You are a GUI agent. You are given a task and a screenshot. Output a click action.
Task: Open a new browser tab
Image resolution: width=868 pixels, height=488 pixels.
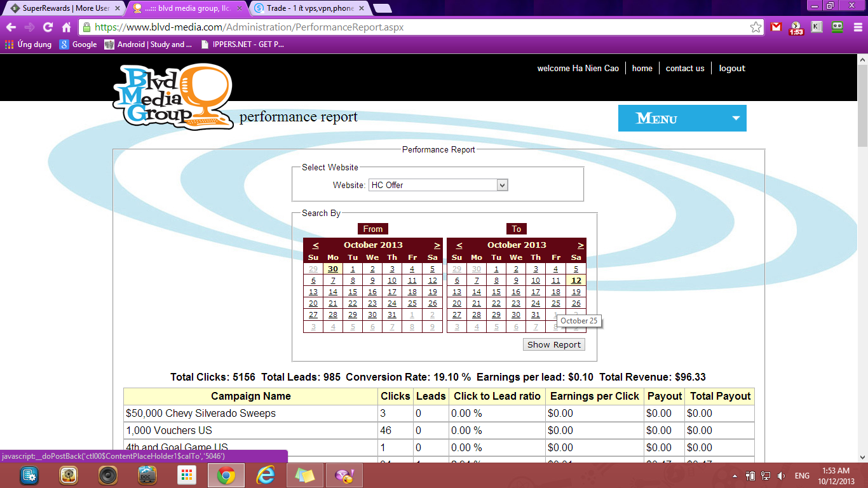coord(382,8)
